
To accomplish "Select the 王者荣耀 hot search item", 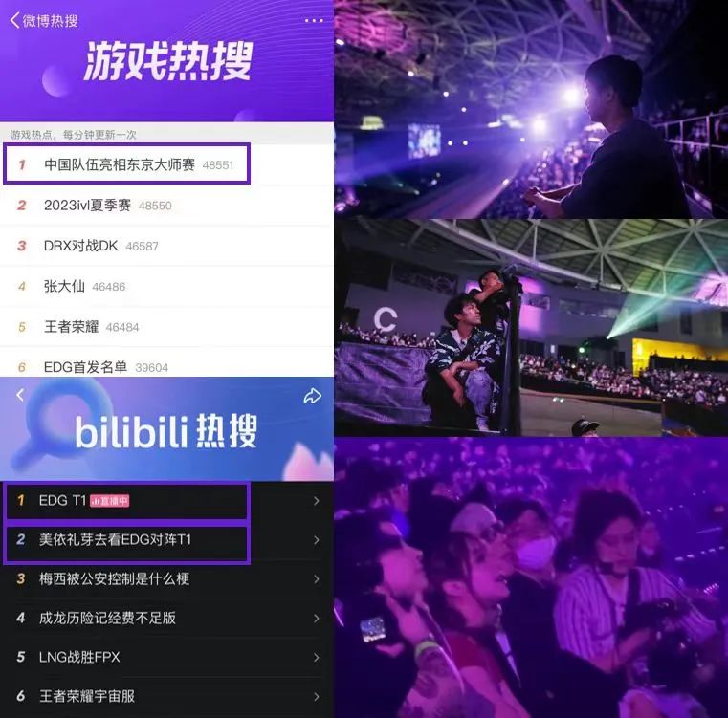I will (166, 327).
